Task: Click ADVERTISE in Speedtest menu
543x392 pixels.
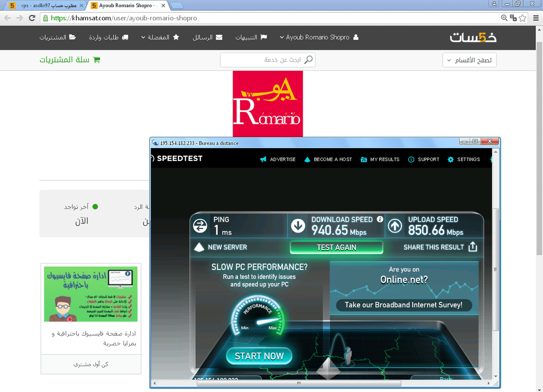Action: [278, 159]
